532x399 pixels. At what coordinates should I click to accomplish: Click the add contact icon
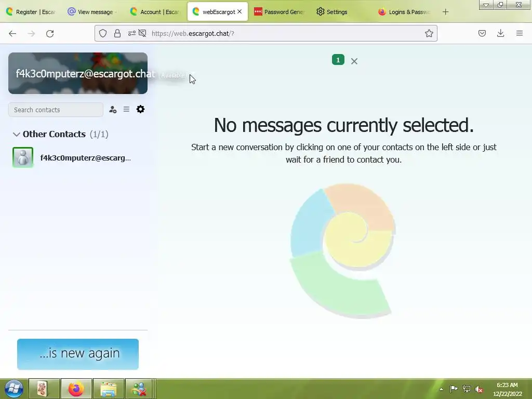113,109
